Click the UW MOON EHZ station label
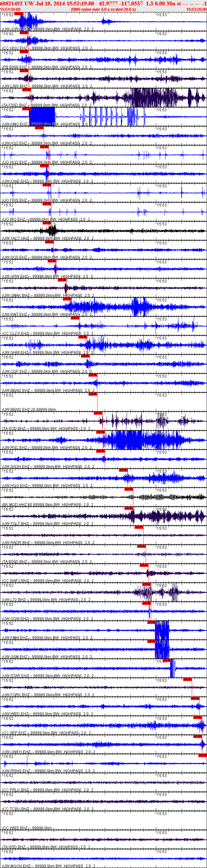Screen dimensions: 207x868 tap(49, 866)
